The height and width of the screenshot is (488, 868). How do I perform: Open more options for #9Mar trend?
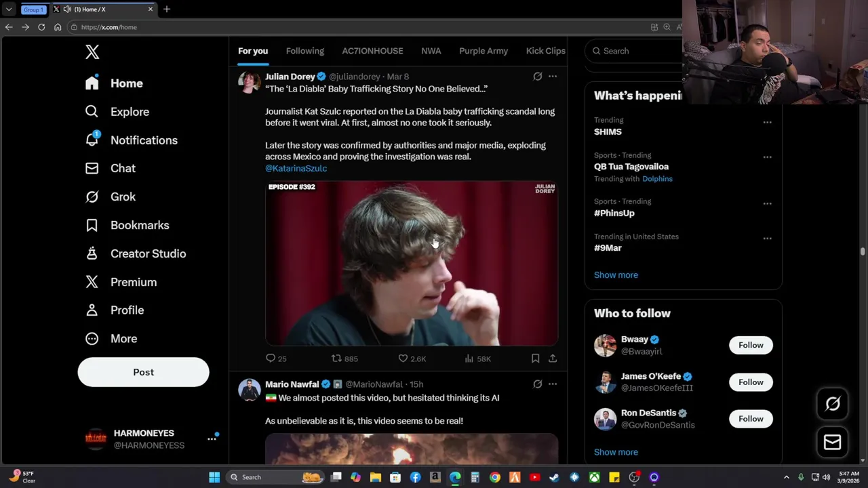pyautogui.click(x=767, y=239)
